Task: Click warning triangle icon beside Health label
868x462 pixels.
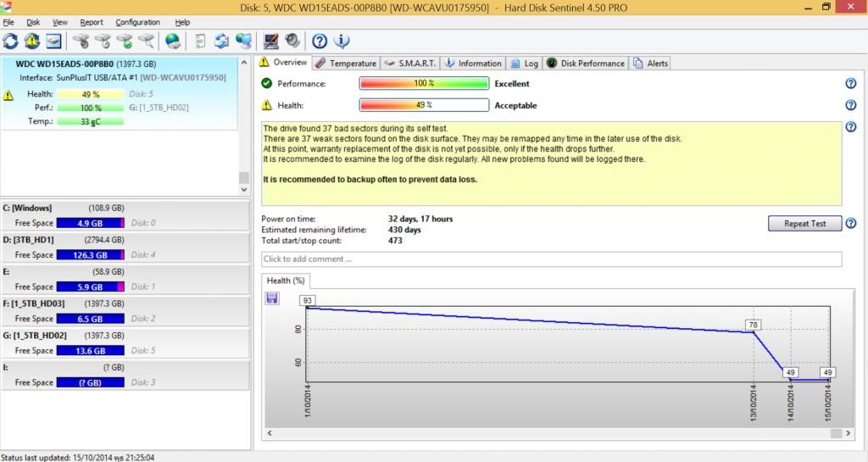Action: click(x=267, y=105)
